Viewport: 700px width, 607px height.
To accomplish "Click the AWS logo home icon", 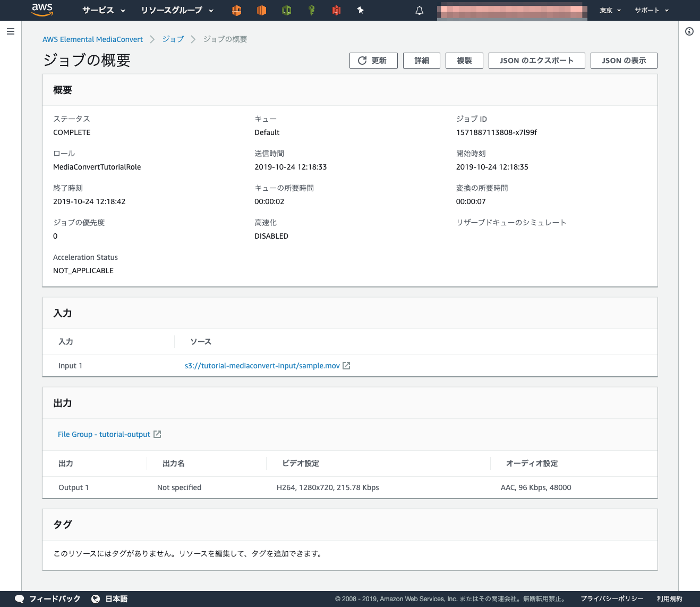I will pyautogui.click(x=42, y=10).
